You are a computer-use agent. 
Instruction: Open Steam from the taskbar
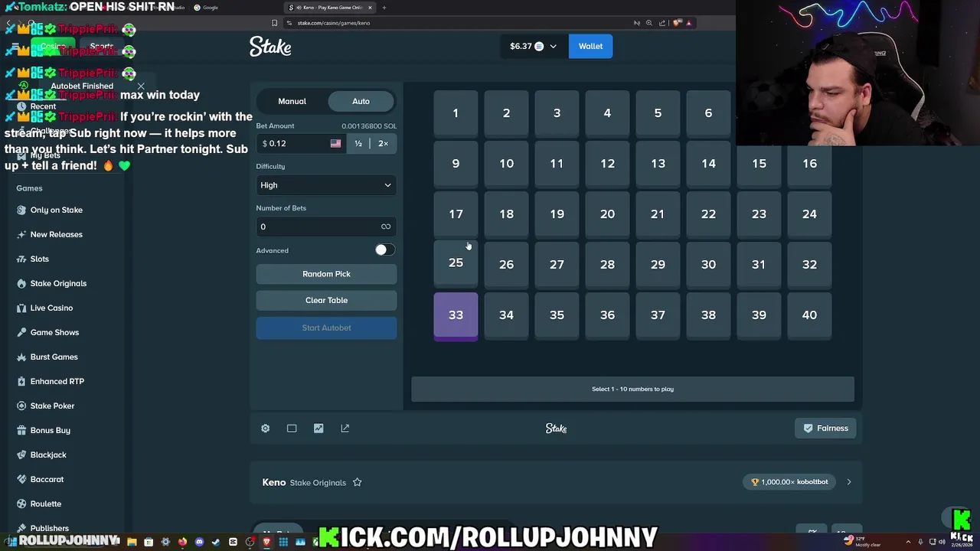(216, 542)
